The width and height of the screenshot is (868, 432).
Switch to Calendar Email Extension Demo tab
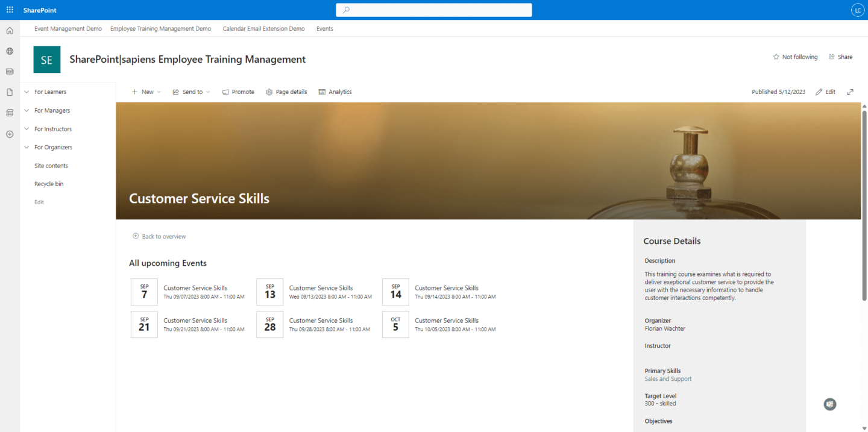pyautogui.click(x=263, y=28)
